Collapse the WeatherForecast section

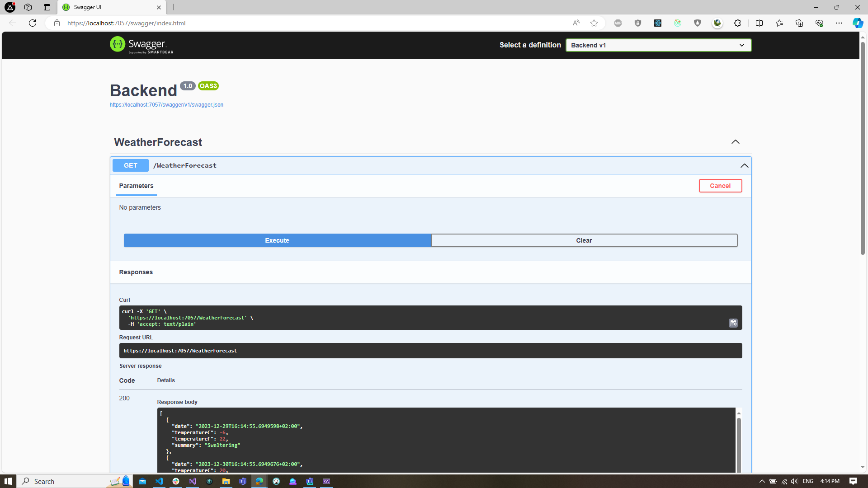(x=736, y=142)
